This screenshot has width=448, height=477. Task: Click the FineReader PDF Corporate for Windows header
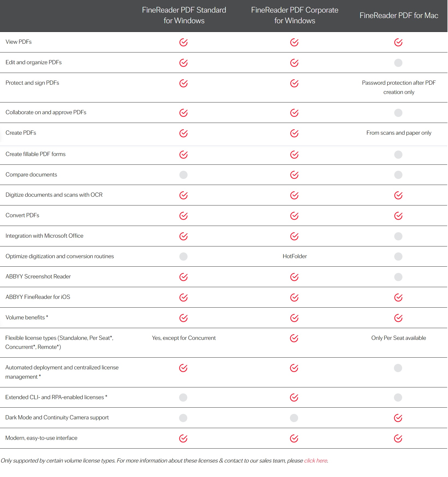pos(295,15)
